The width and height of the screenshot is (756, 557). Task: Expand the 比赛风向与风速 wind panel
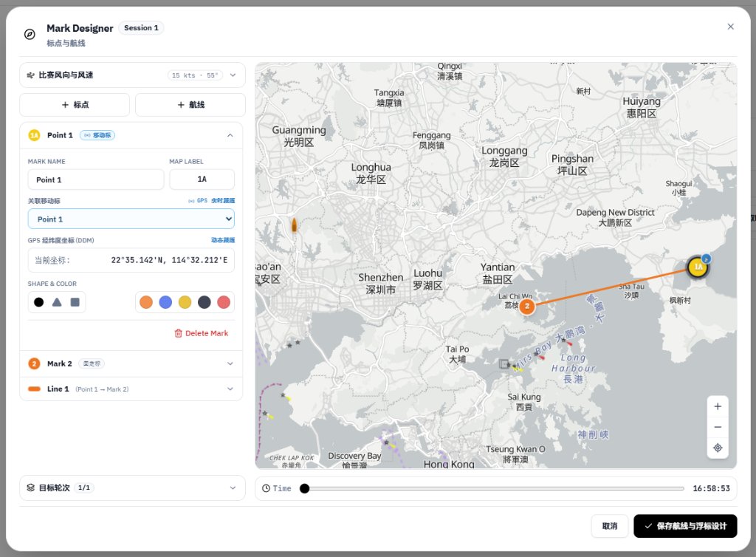click(x=233, y=75)
